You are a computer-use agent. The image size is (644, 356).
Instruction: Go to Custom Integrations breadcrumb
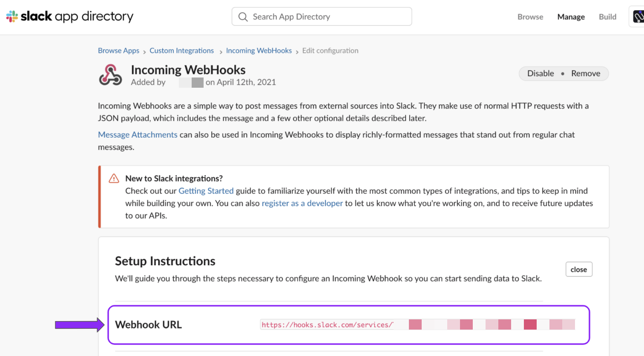(181, 51)
